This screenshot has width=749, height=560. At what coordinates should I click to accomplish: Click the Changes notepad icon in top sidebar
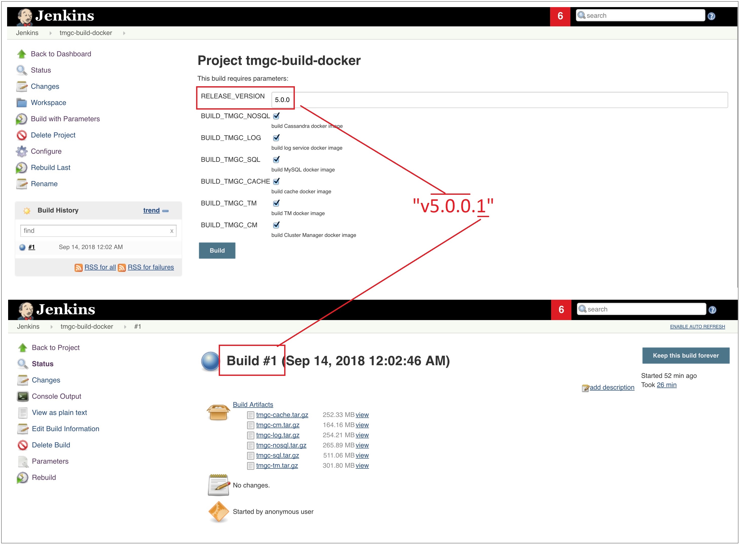point(22,87)
